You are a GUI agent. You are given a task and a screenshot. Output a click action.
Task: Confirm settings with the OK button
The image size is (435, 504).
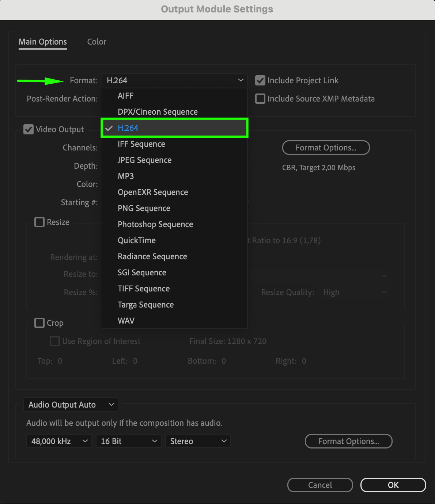[393, 485]
